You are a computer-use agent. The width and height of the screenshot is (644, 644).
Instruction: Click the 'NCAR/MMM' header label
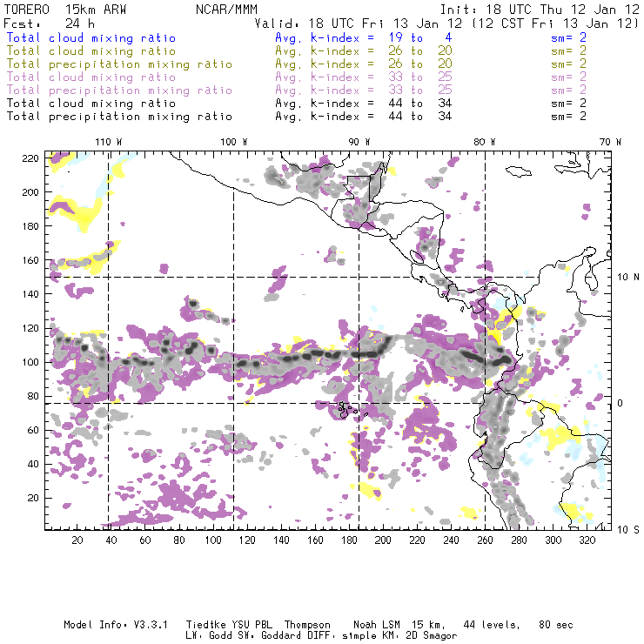[x=226, y=10]
